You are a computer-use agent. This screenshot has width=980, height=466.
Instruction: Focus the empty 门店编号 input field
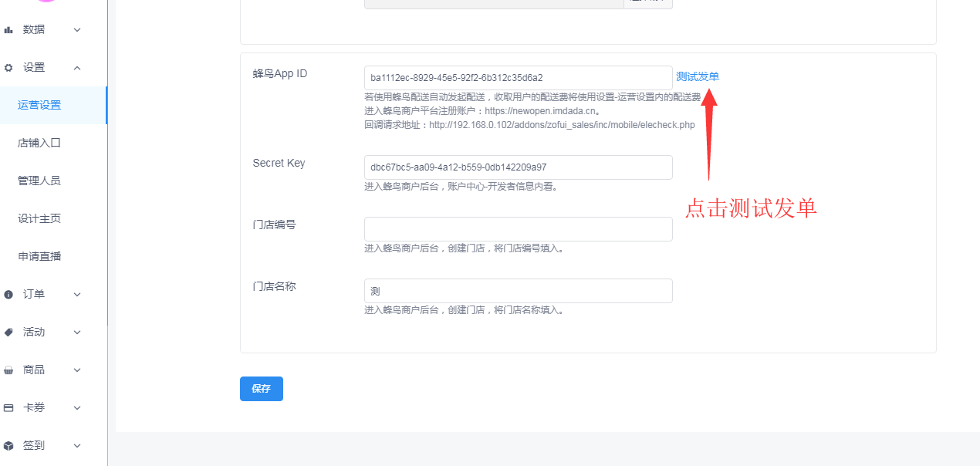point(519,229)
